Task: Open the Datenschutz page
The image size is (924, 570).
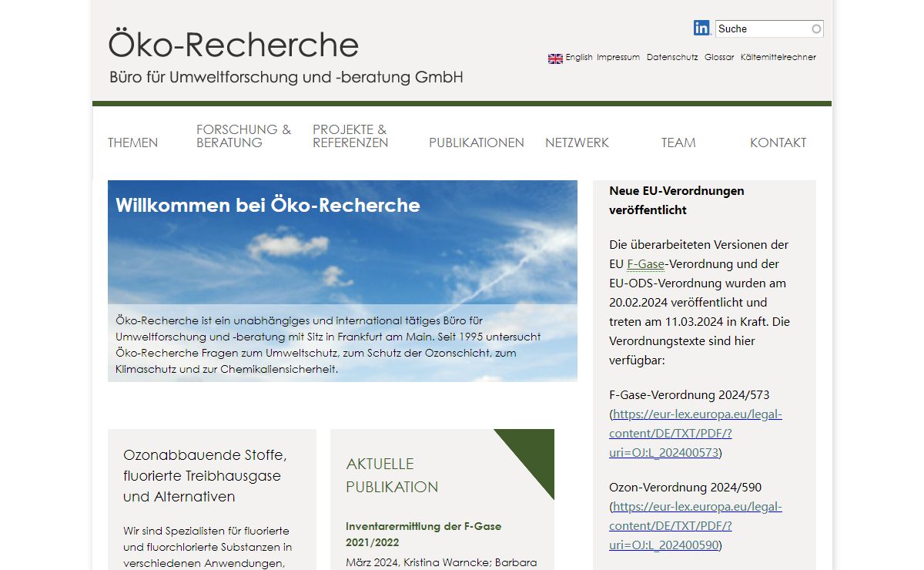Action: coord(672,57)
